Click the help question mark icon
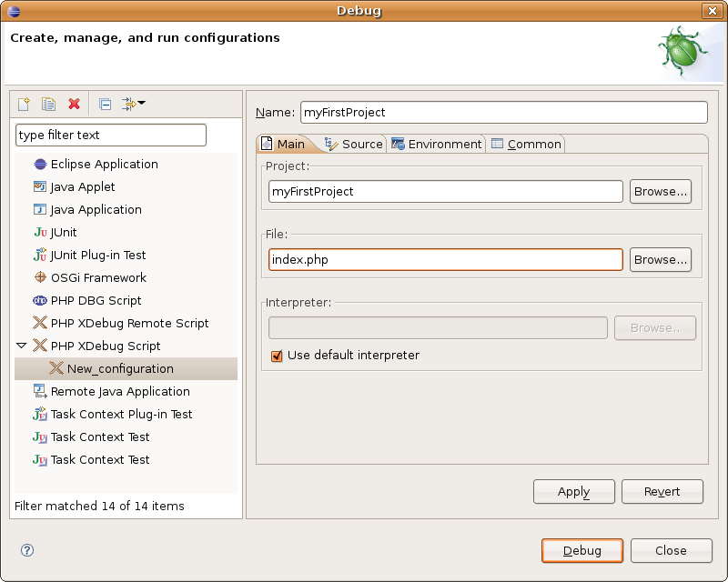 pos(27,550)
